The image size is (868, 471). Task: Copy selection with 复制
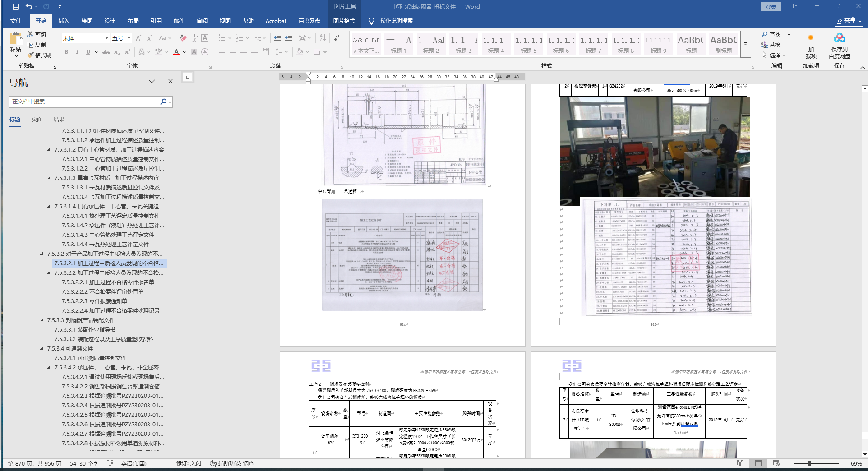coord(37,45)
